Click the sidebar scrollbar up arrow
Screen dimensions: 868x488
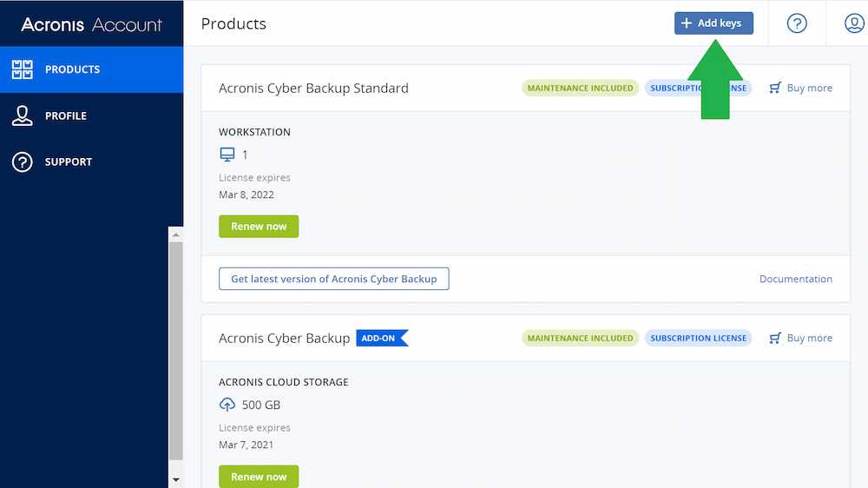[x=176, y=234]
